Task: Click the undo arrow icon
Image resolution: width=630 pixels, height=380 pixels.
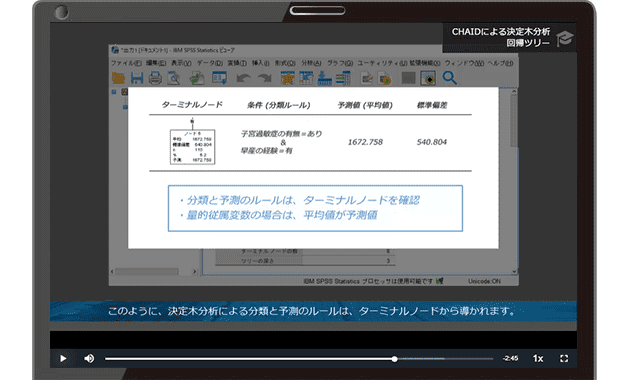Action: (243, 78)
